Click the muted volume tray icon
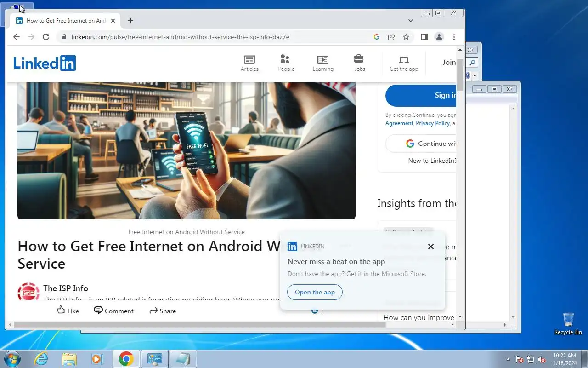This screenshot has width=588, height=368. (x=542, y=359)
